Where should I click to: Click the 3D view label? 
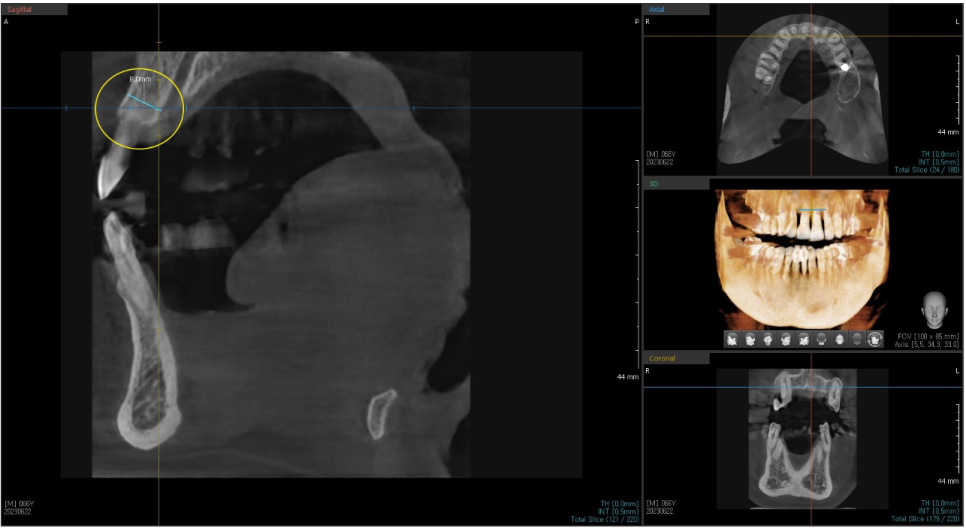pyautogui.click(x=655, y=184)
